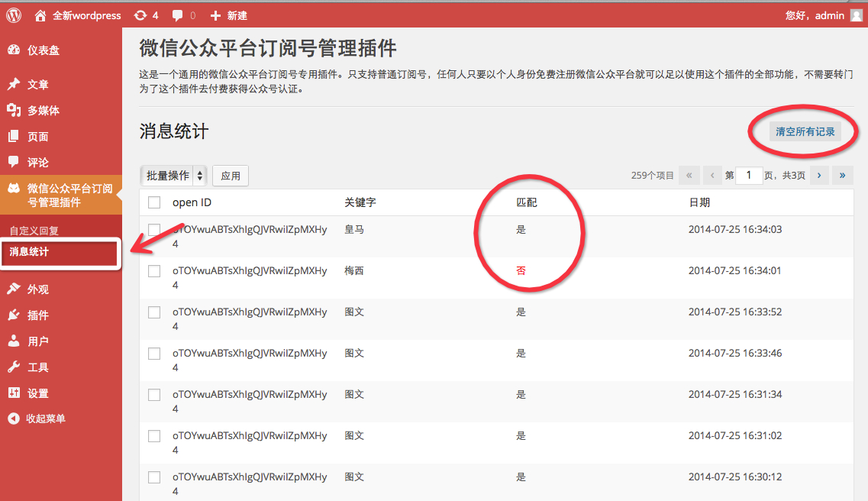Open the 设置 menu label
This screenshot has height=501, width=868.
(38, 393)
